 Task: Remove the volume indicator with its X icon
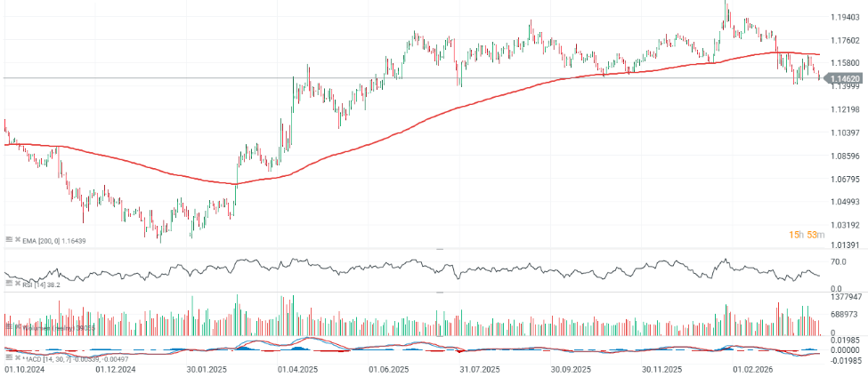(17, 327)
